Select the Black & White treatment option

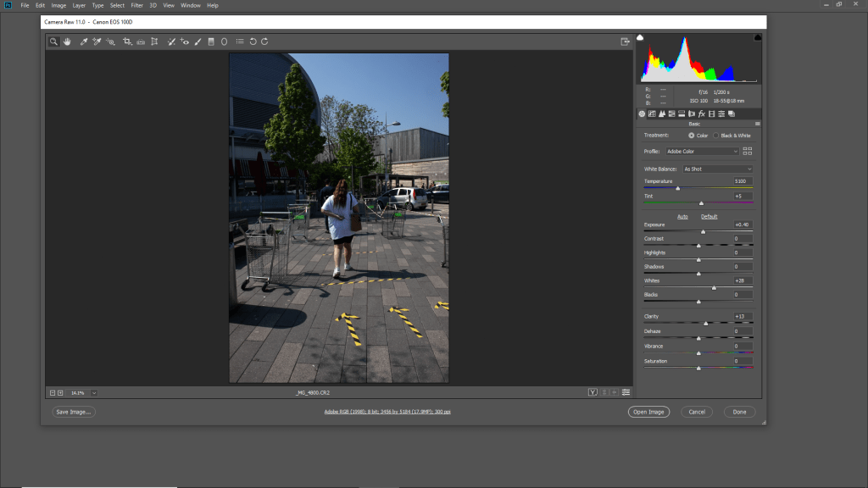(716, 136)
